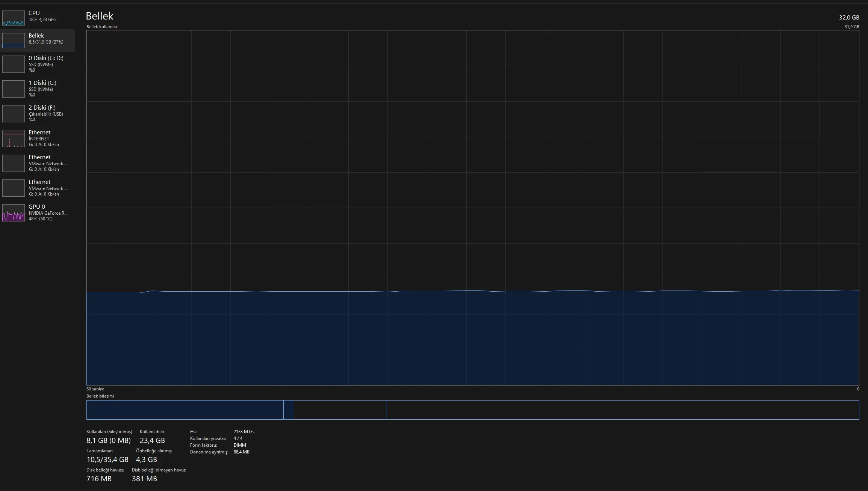
Task: Click the Tamamlanan 10,5/35,4 GB value
Action: pyautogui.click(x=107, y=459)
